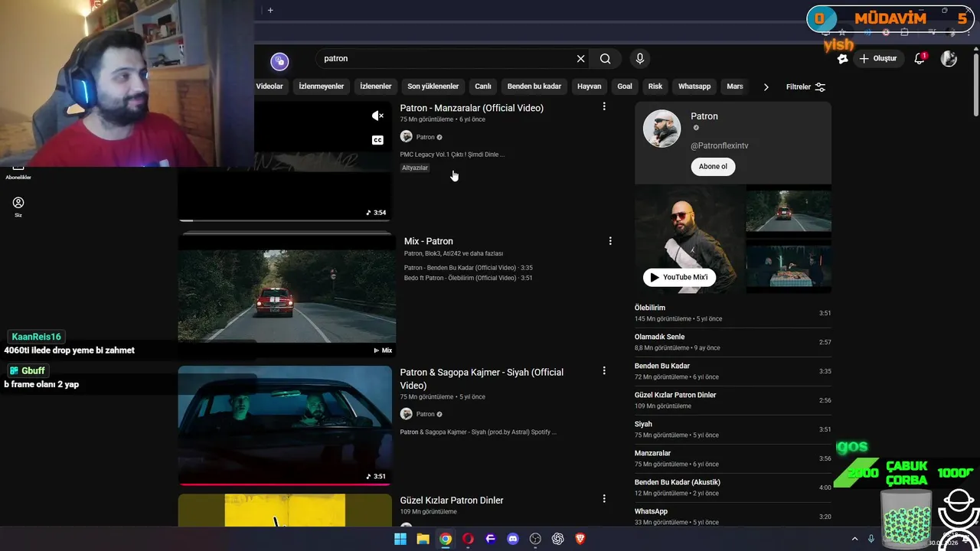Open the Patron channel card name

click(704, 116)
